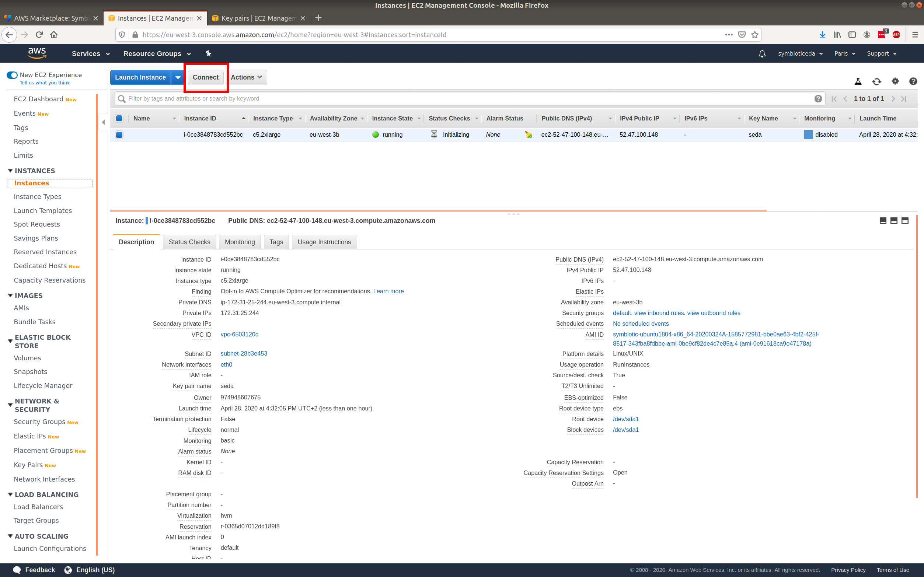Open the pin shortcuts icon in AWS navbar

[x=208, y=53]
